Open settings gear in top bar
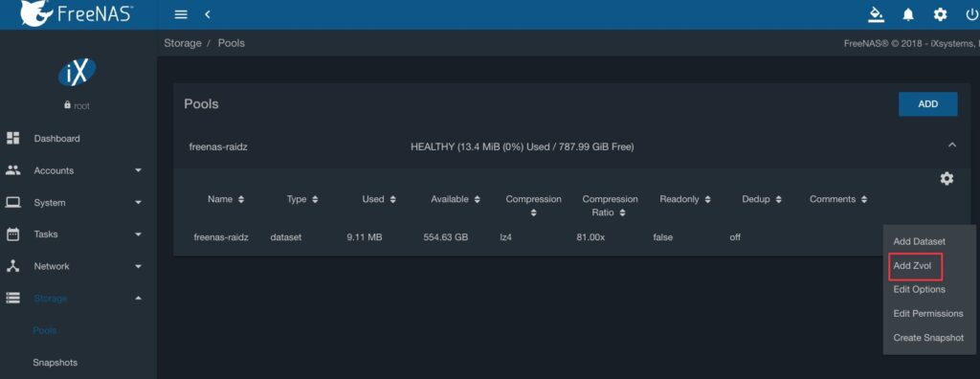This screenshot has width=980, height=379. 940,14
